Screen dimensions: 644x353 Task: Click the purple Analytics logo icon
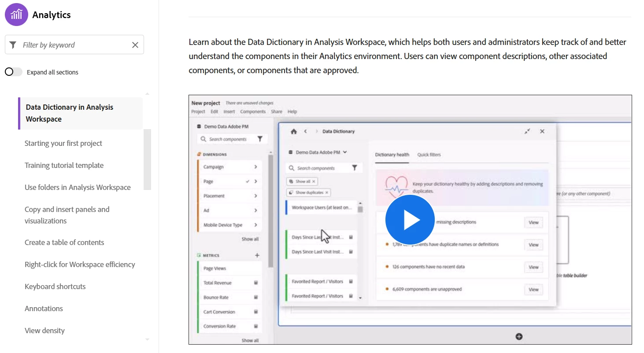(x=16, y=15)
